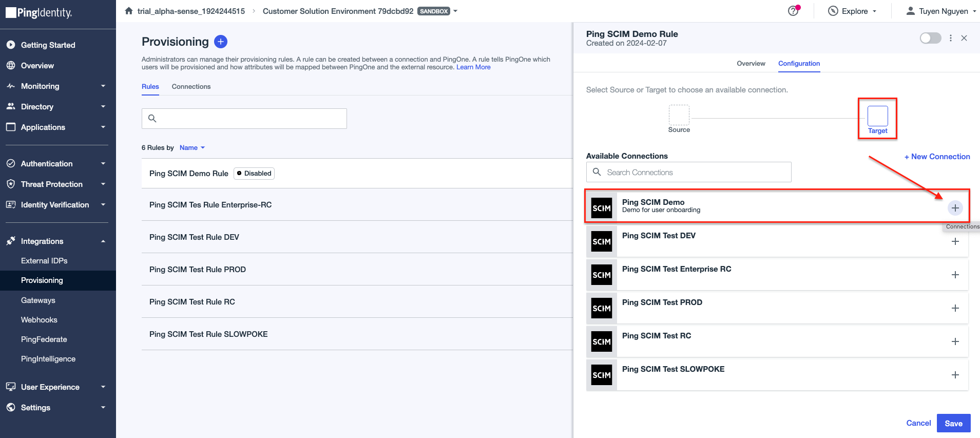980x438 pixels.
Task: Click the Save button
Action: pyautogui.click(x=953, y=423)
